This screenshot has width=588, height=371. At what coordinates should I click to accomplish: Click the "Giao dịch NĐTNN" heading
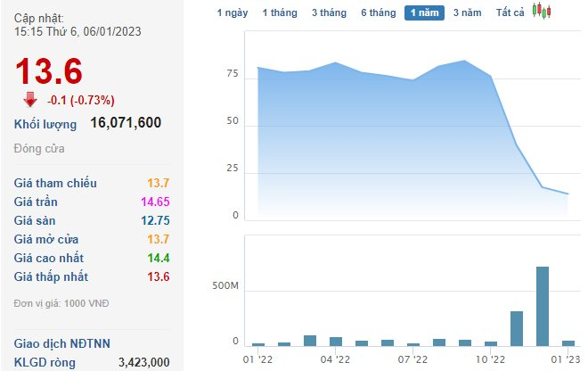point(61,343)
